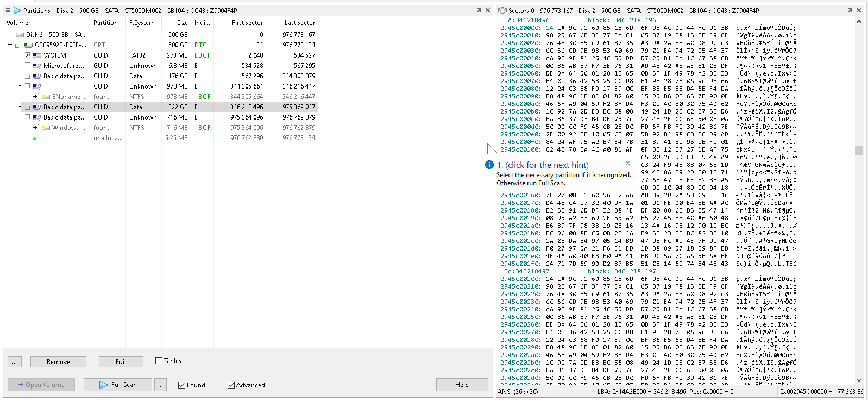This screenshot has height=400, width=868.
Task: Tick the checkbox for Microsoft reserved partition
Action: (x=27, y=66)
